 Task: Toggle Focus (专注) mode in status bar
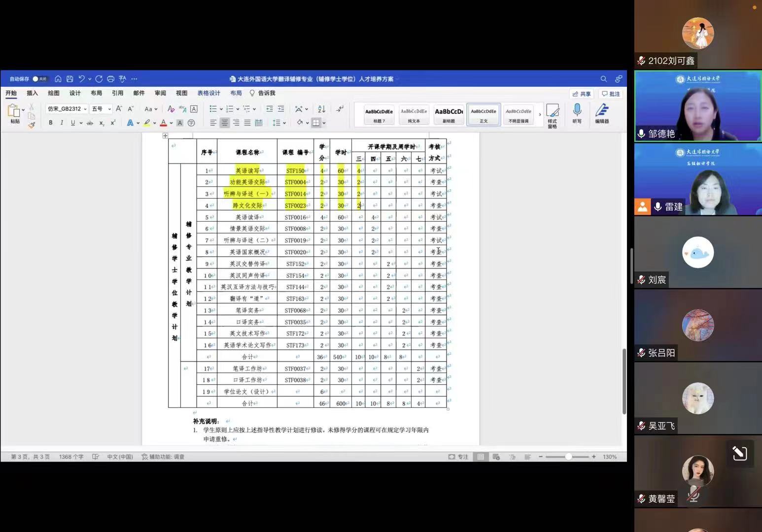[458, 457]
